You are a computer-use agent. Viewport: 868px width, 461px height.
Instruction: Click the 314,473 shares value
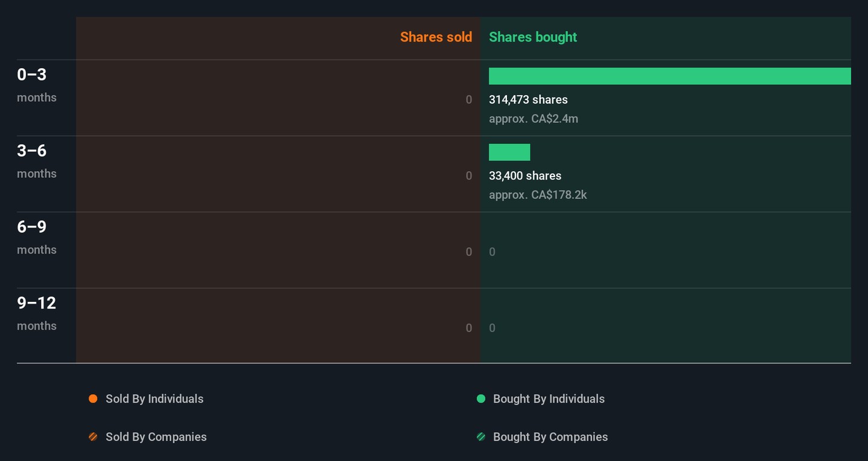pos(528,99)
